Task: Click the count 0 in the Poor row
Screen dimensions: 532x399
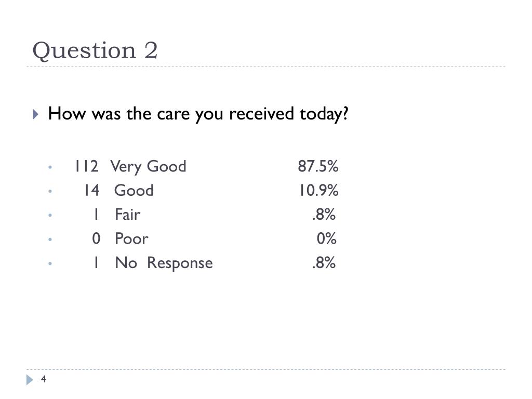Action: coord(96,238)
